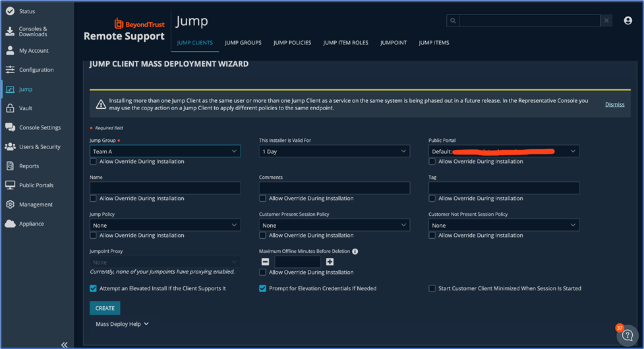Screen dimensions: 644x349
Task: Enable Start Customer Client Minimized checkbox
Action: [432, 288]
